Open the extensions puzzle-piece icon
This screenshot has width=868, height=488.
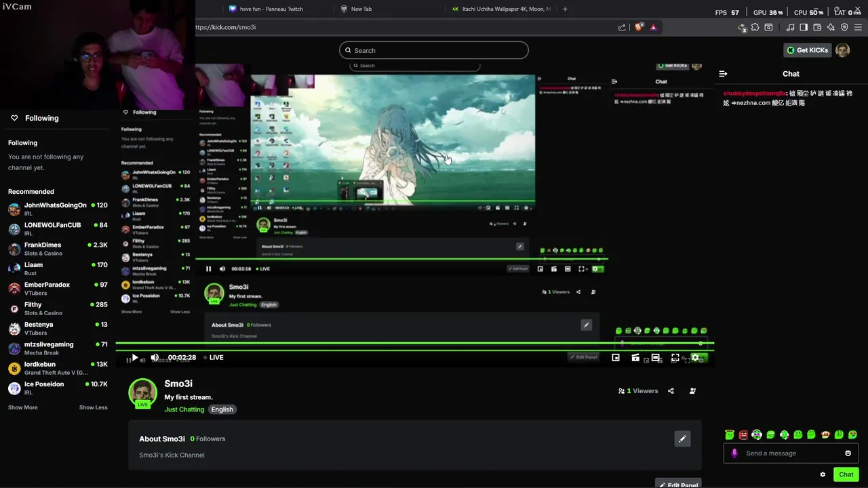coord(755,27)
